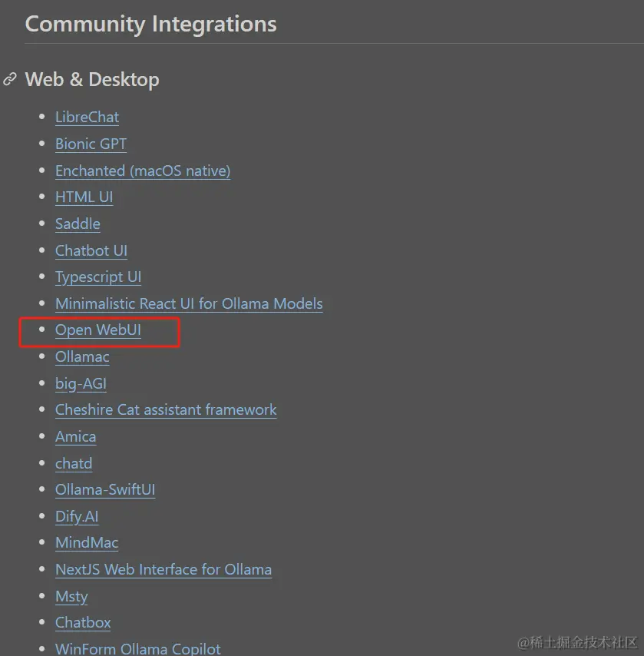Click the anchor link icon beside Web & Desktop
The height and width of the screenshot is (656, 644).
click(x=10, y=78)
